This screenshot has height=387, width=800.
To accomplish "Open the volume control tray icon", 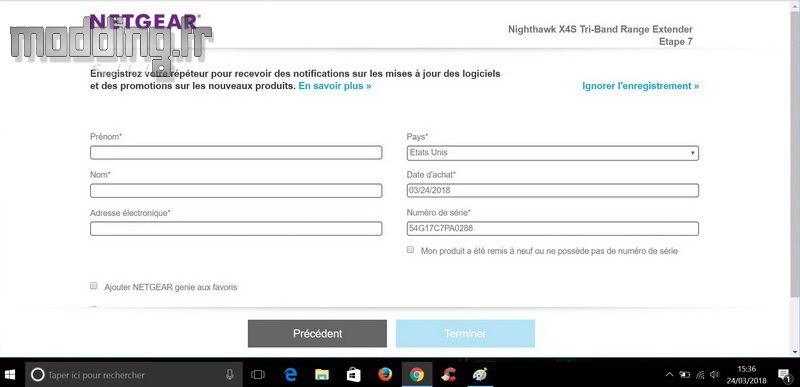I will click(714, 375).
